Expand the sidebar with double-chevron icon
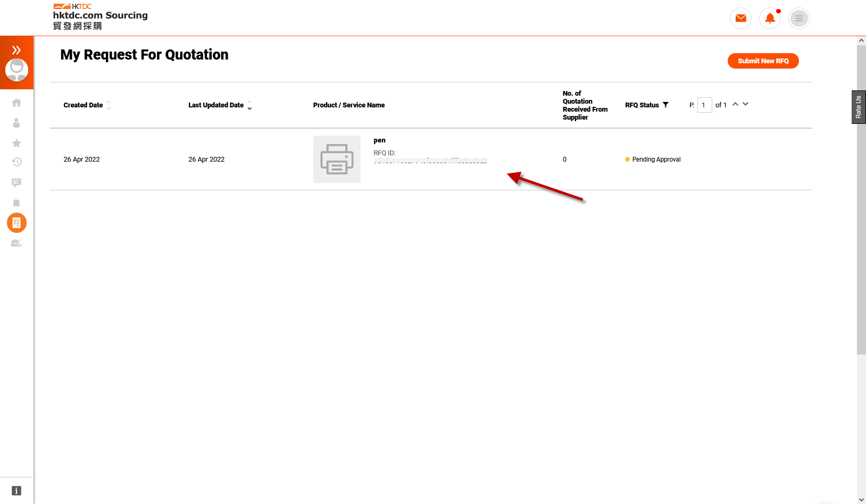 tap(16, 50)
